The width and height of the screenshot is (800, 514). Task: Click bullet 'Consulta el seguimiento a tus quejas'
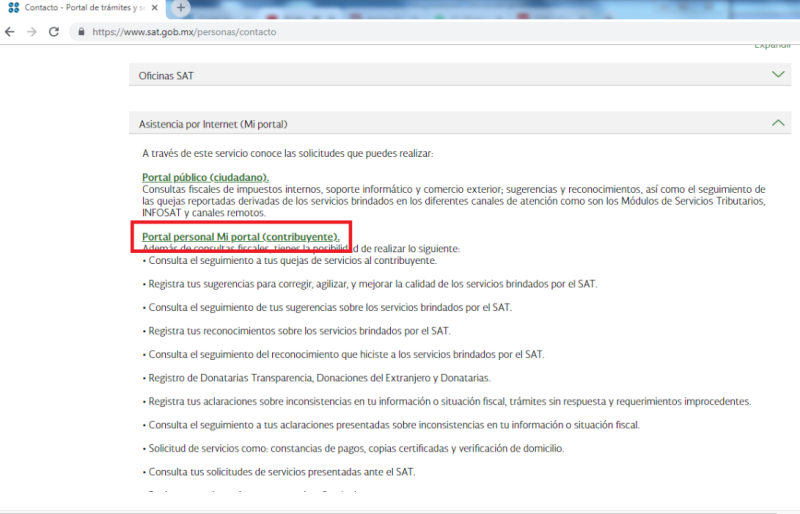pyautogui.click(x=289, y=260)
